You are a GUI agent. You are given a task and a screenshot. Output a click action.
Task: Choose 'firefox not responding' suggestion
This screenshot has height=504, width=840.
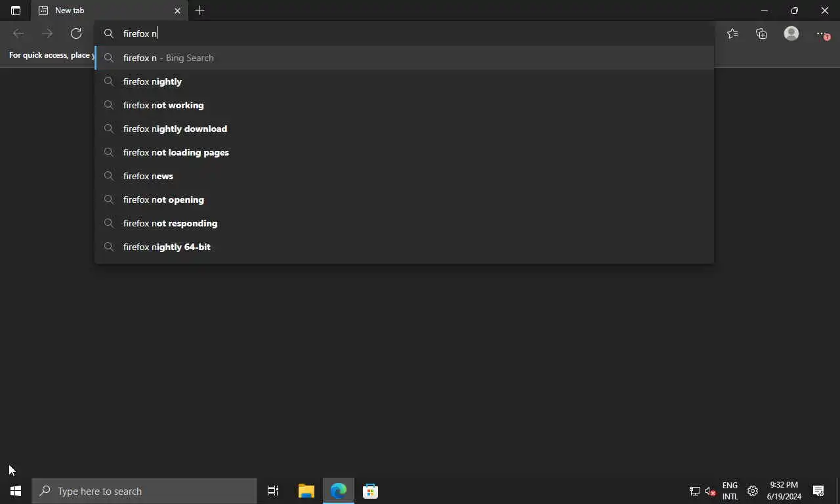[404, 223]
